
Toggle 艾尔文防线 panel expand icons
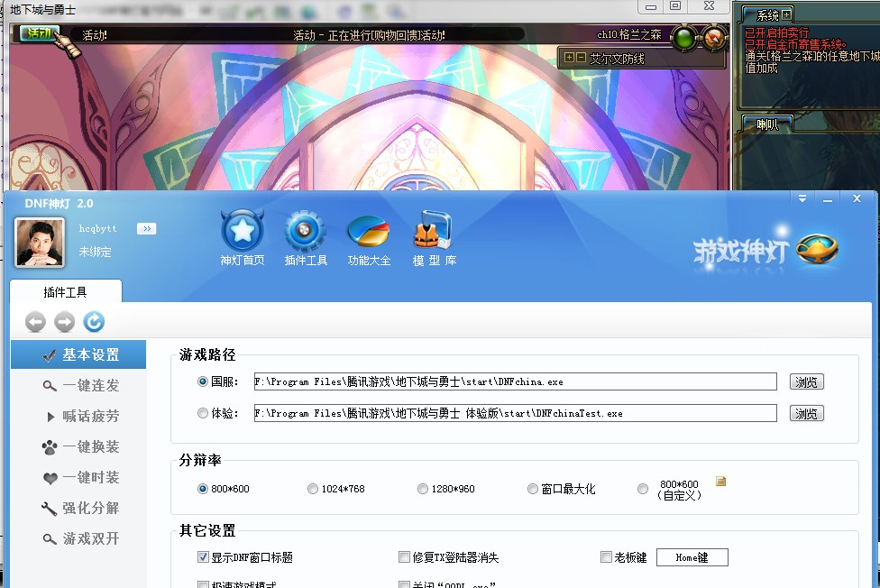coord(574,58)
